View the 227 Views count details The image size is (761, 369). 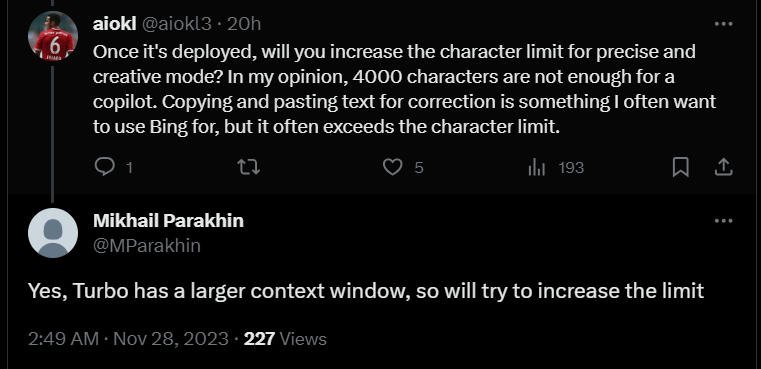[x=285, y=339]
